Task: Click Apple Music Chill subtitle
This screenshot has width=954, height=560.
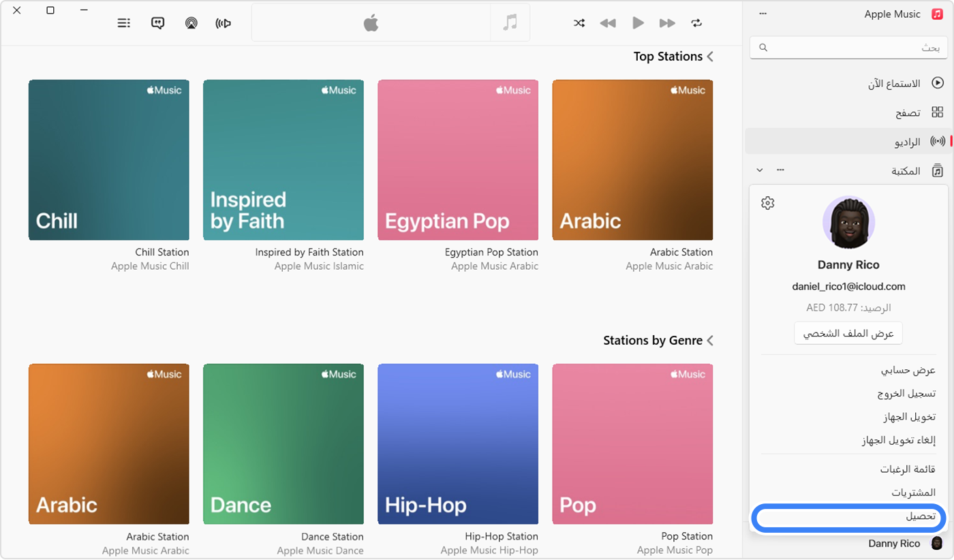Action: click(x=150, y=266)
